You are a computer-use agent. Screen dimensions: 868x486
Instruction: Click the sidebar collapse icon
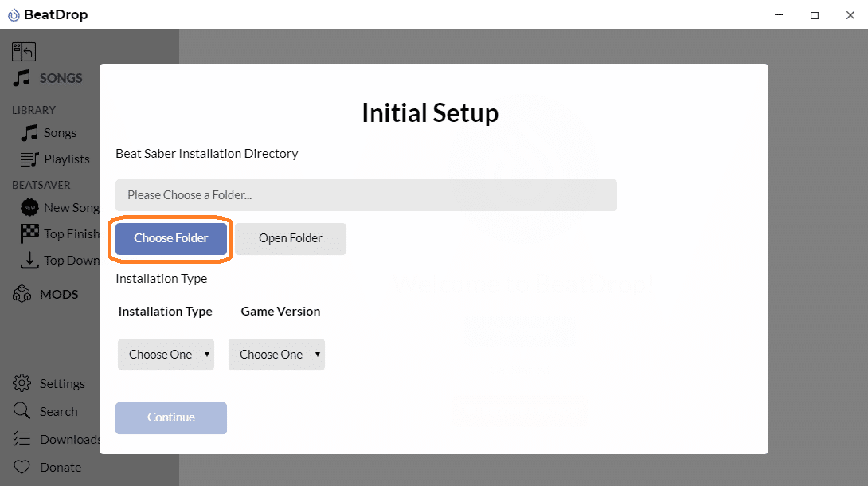(x=24, y=52)
